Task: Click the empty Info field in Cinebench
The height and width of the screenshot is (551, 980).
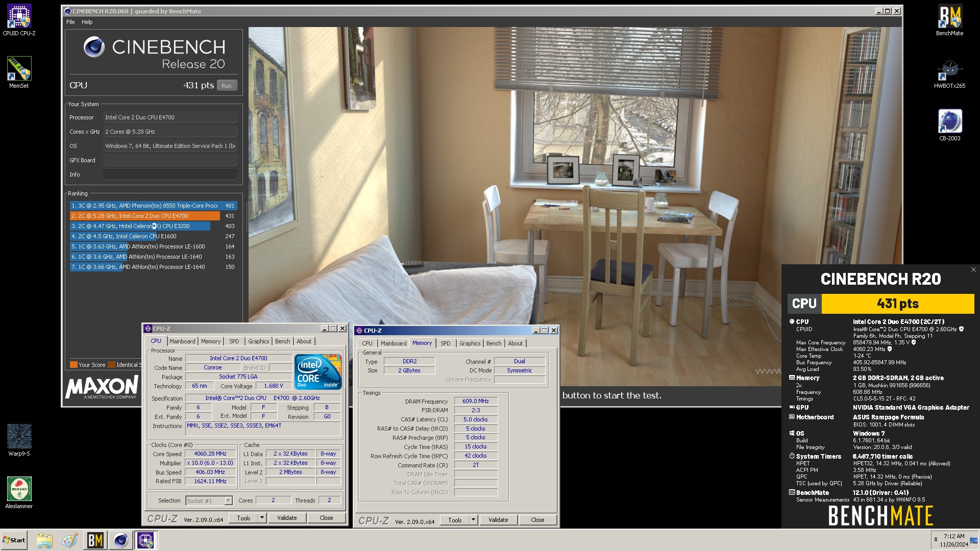Action: 170,174
